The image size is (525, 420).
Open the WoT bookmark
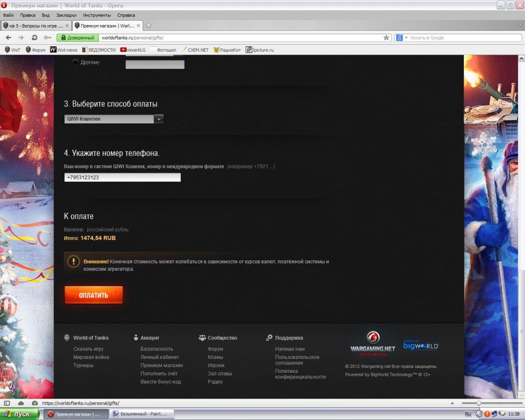[x=12, y=50]
